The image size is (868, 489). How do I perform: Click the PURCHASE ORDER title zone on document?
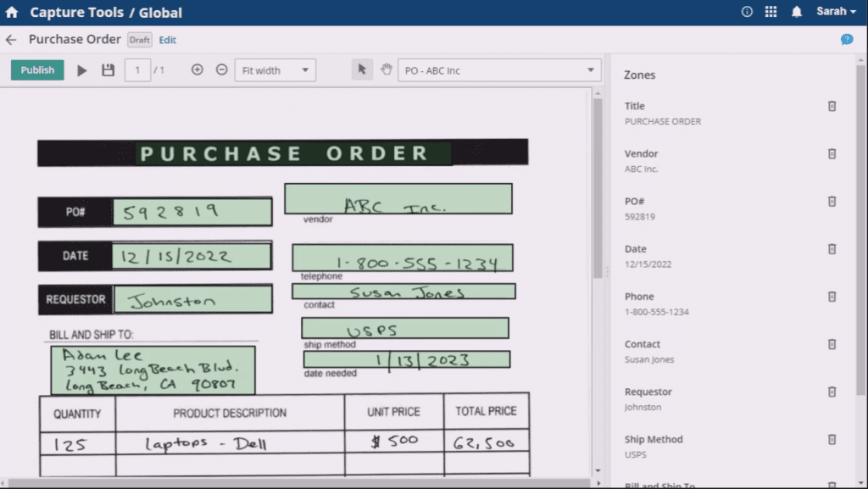[293, 153]
